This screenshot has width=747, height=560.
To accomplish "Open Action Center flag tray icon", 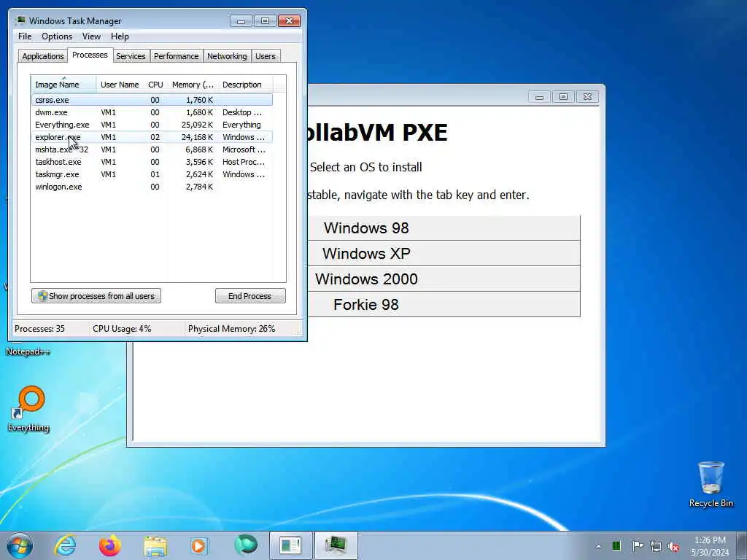I will (637, 545).
